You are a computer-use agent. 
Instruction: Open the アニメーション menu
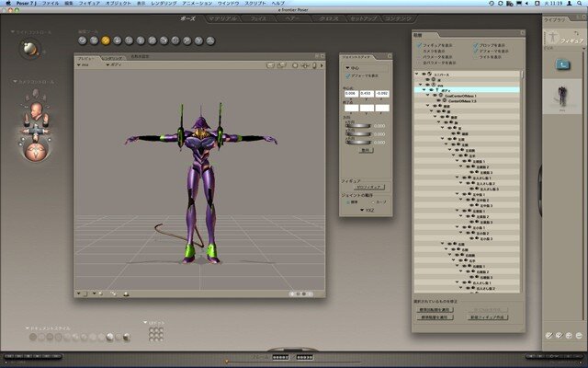coord(198,3)
